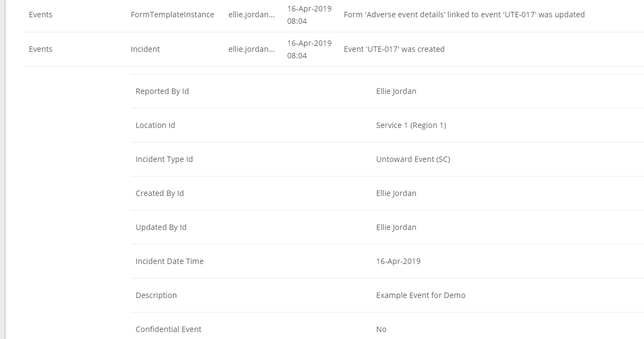Click the timestamp of the form update row
The image size is (644, 339).
[309, 15]
